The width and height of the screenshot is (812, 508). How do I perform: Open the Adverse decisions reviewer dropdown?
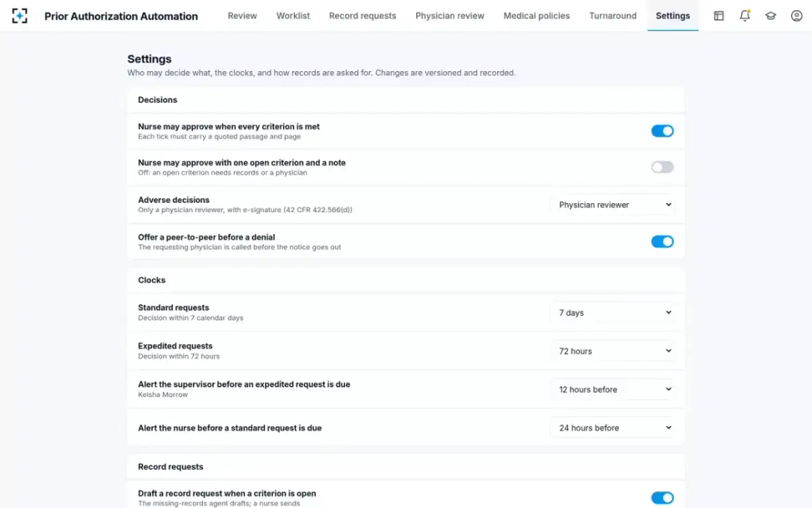pos(612,205)
